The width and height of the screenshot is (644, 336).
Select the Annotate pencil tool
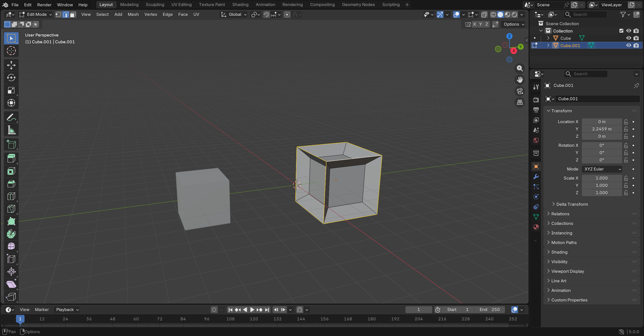tap(11, 117)
